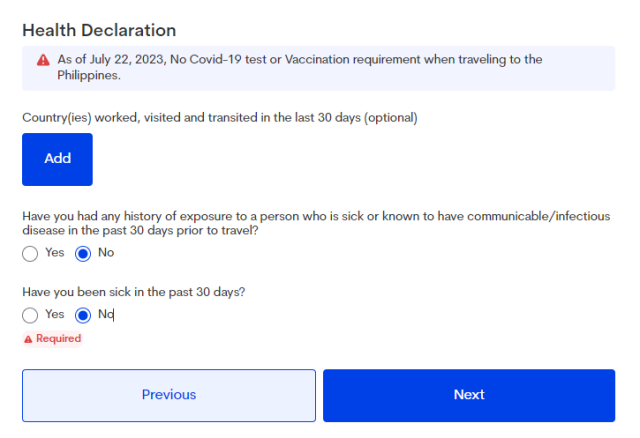Click the warning triangle icon in Covid-19 notice

point(43,60)
